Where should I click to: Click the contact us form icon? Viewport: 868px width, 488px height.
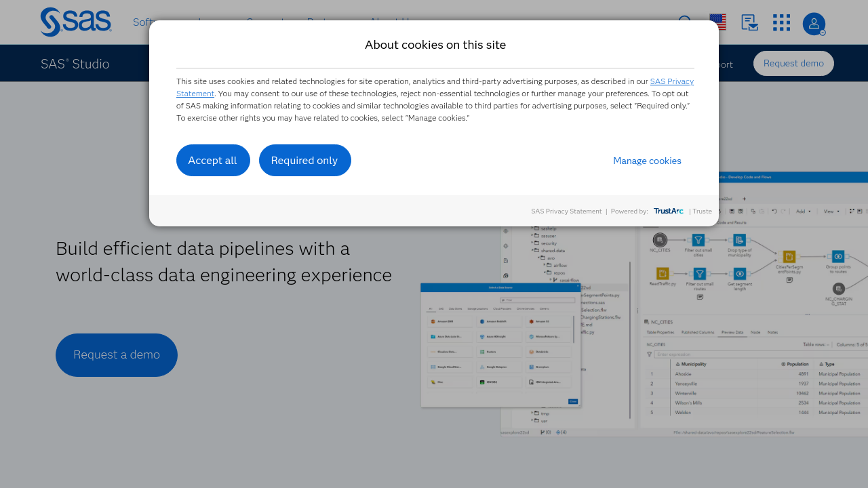click(749, 22)
